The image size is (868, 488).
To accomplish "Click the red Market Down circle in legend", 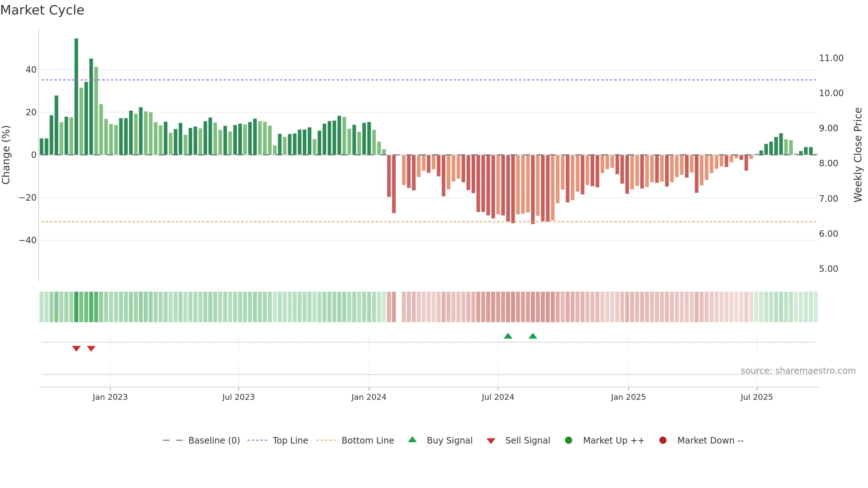I will (663, 440).
